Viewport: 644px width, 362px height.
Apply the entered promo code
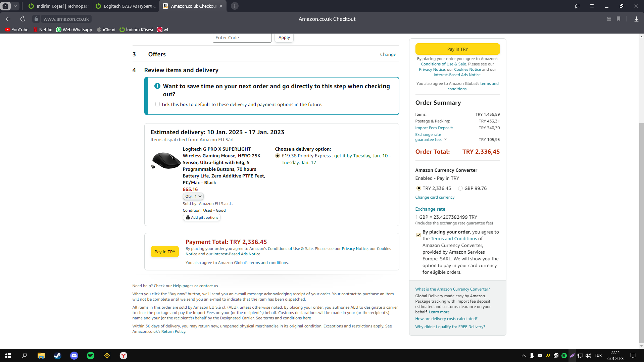(x=284, y=38)
